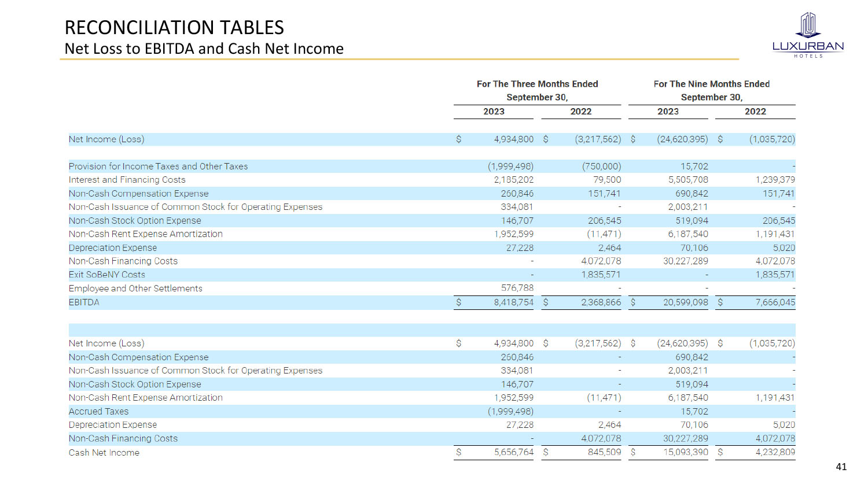The height and width of the screenshot is (488, 868).
Task: Select the subtitle "Net Loss to EBITDA and Cash Net Income"
Action: [204, 49]
